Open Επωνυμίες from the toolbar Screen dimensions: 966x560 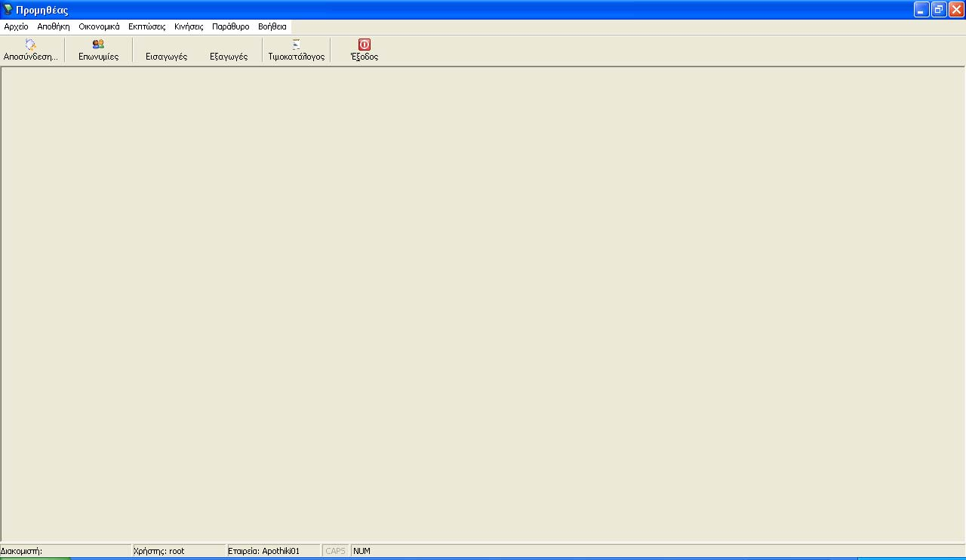[98, 51]
